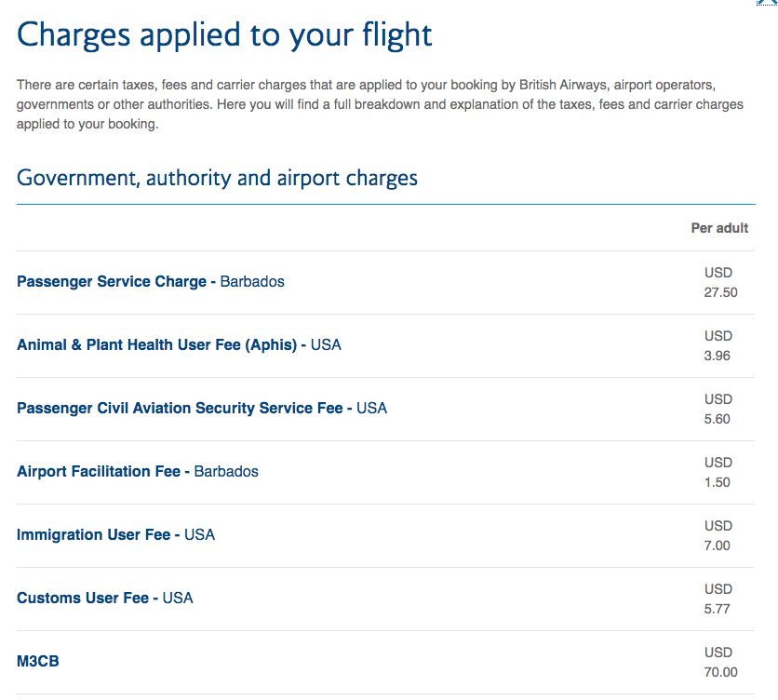Viewport: 778px width, 700px height.
Task: Select 'Passenger Civil Aviation Security Service Fee' label
Action: tap(180, 408)
